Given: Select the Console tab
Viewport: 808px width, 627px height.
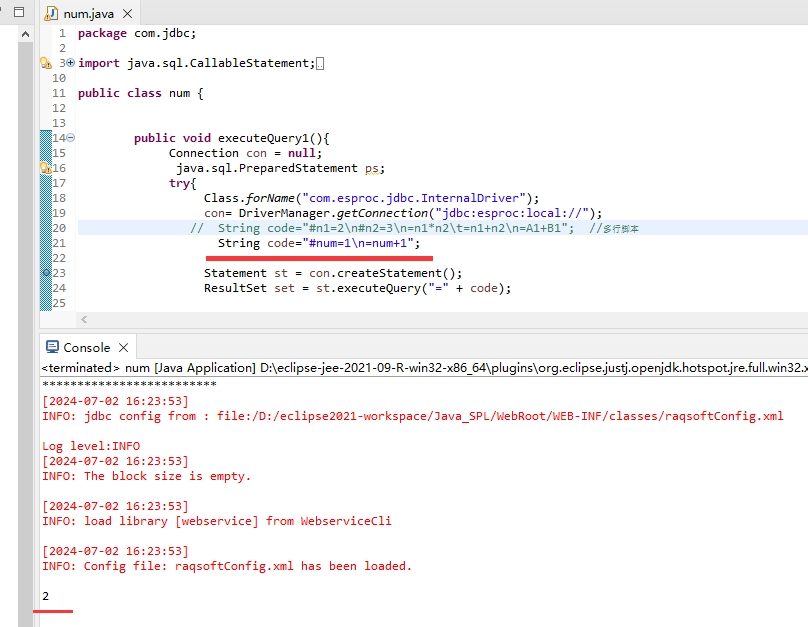Looking at the screenshot, I should tap(86, 347).
